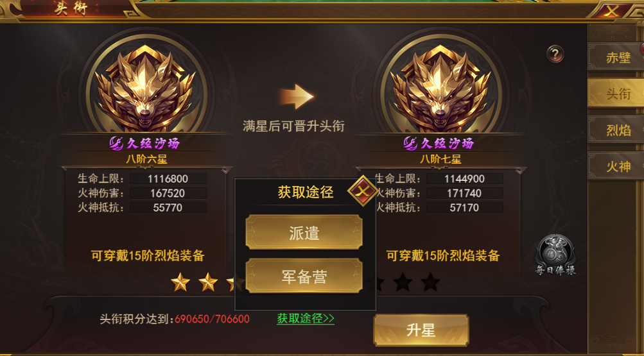
Task: Click the second gold star
Action: (x=208, y=282)
